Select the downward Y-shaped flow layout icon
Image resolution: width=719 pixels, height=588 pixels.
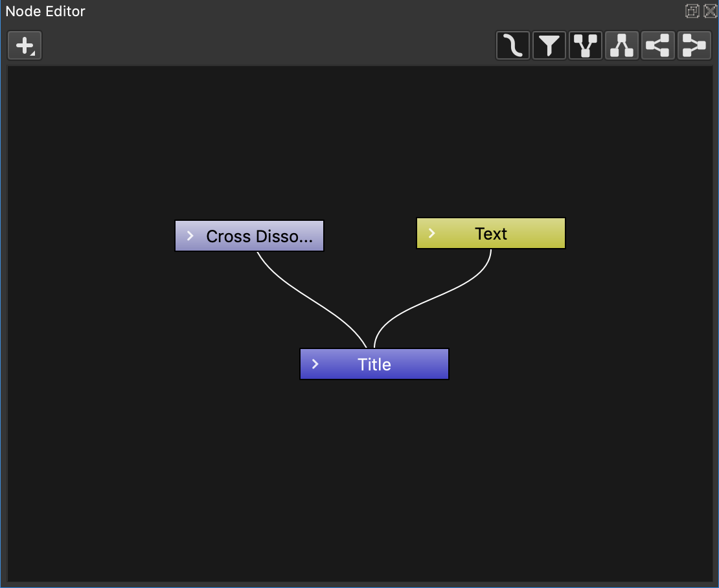tap(585, 45)
